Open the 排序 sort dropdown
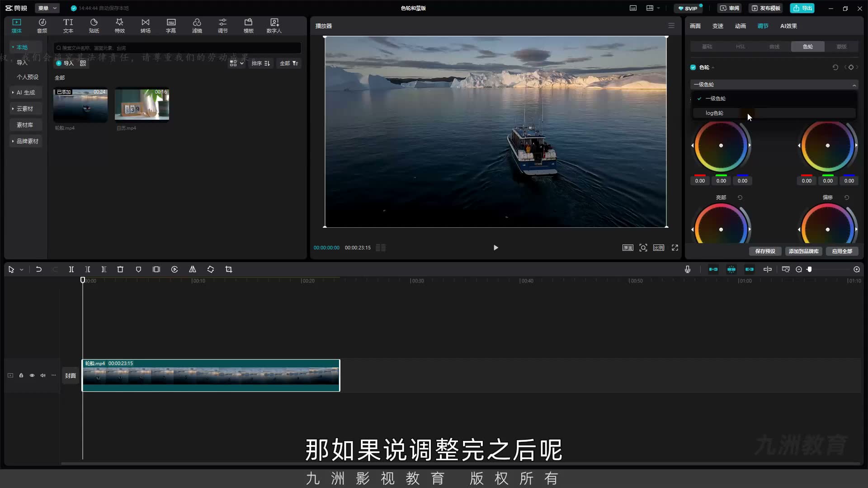 [x=261, y=63]
